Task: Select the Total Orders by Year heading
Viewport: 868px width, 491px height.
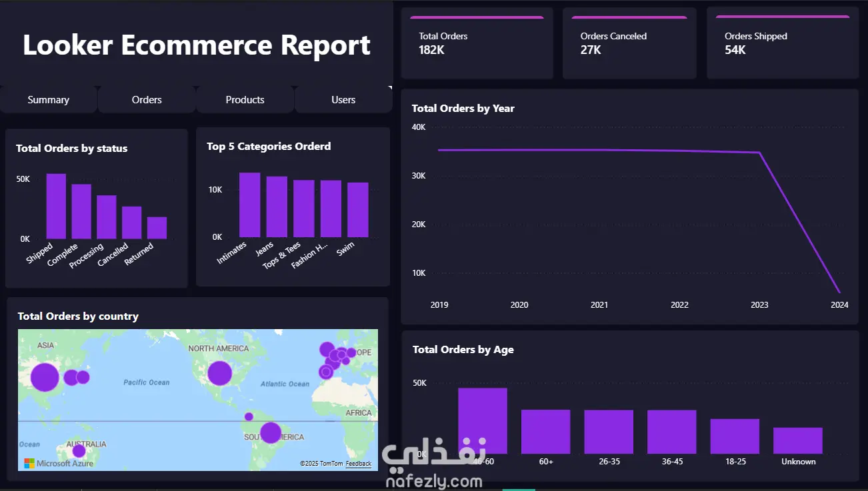Action: click(x=463, y=109)
